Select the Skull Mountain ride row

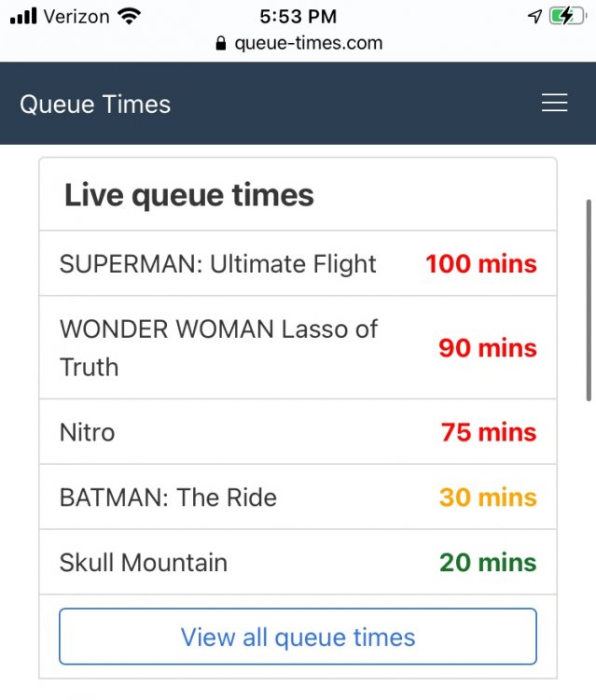(144, 563)
